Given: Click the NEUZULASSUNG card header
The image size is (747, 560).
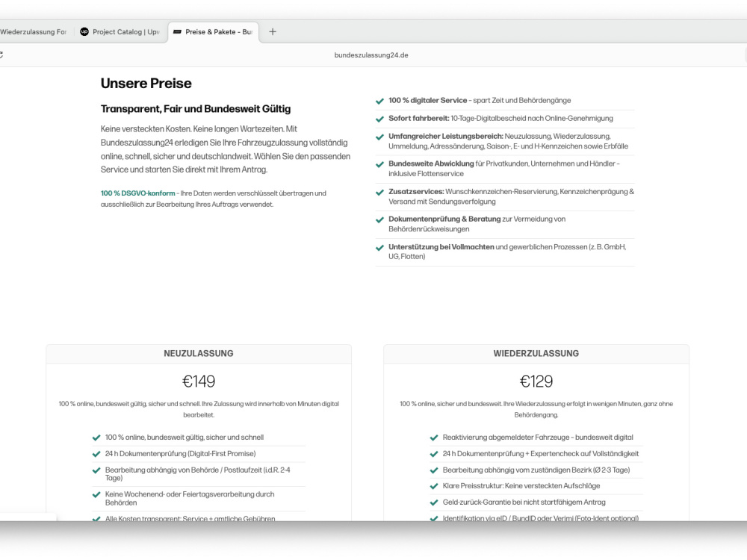Looking at the screenshot, I should 199,354.
